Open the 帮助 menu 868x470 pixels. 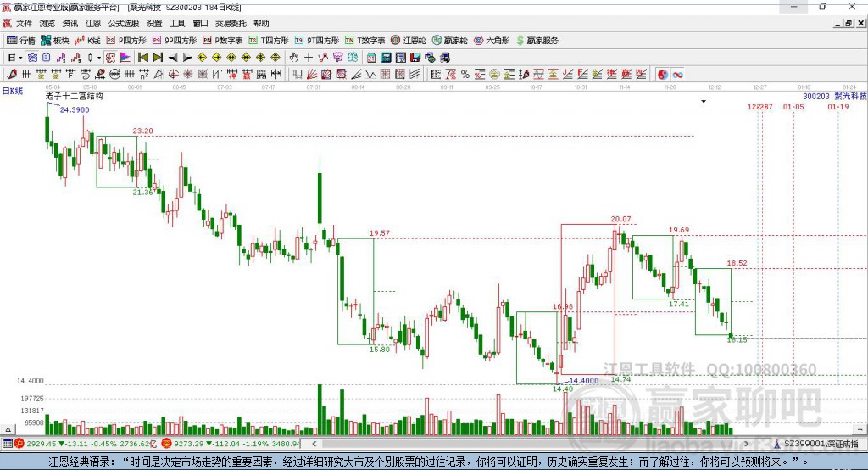261,23
